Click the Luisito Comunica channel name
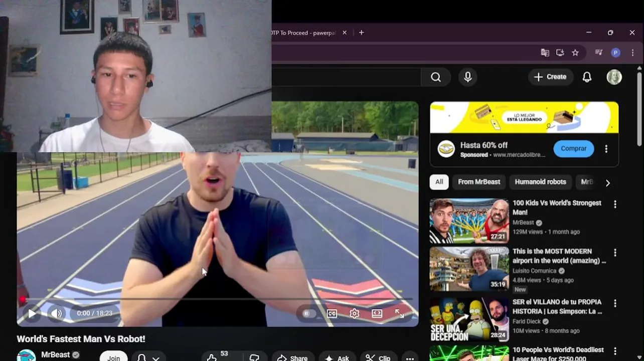Viewport: 644px width, 361px height. pyautogui.click(x=534, y=271)
